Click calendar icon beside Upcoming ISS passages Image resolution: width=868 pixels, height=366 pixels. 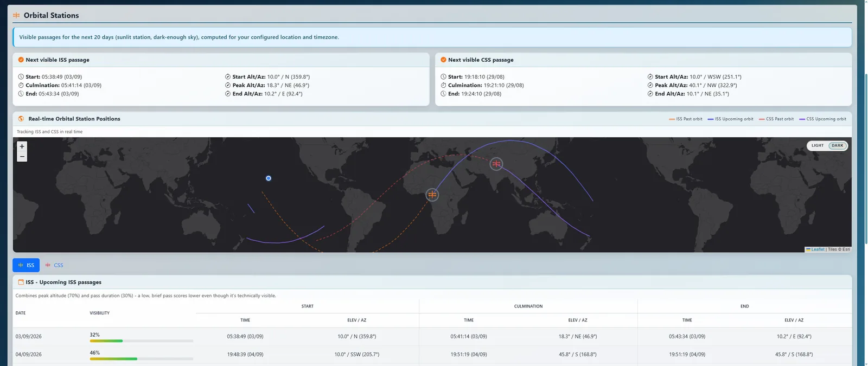(x=21, y=282)
